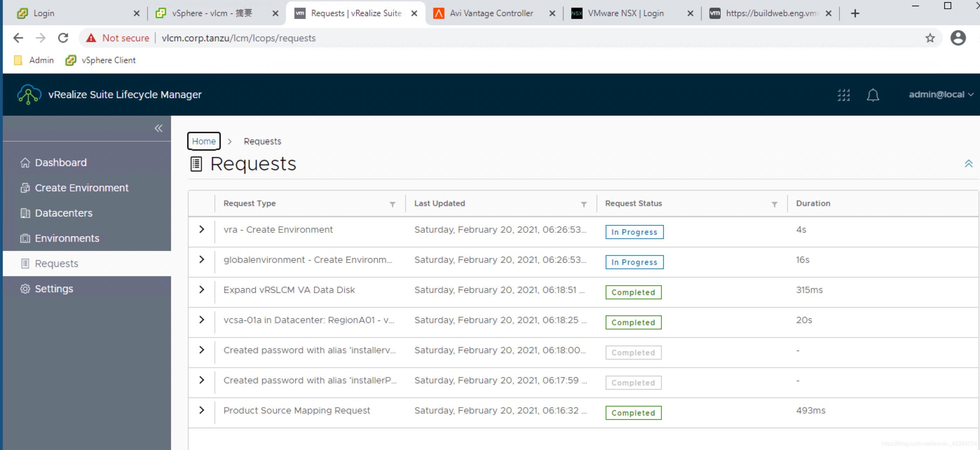This screenshot has width=980, height=450.
Task: Expand the Expand vRSLCM VA Data Disk row
Action: point(202,289)
